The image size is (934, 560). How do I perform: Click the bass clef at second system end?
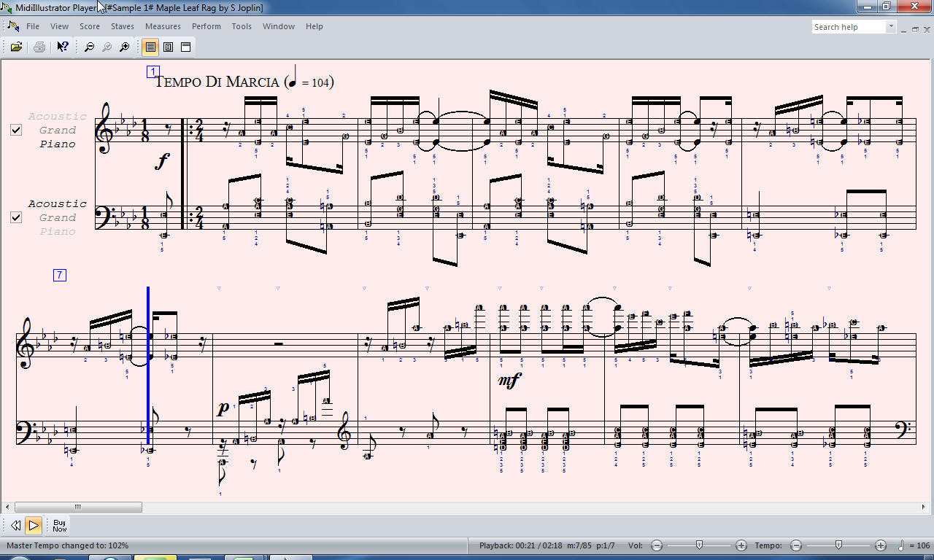click(x=905, y=430)
